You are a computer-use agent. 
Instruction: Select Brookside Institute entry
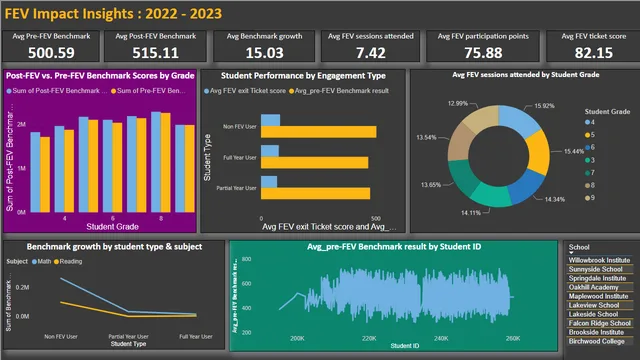coord(596,332)
